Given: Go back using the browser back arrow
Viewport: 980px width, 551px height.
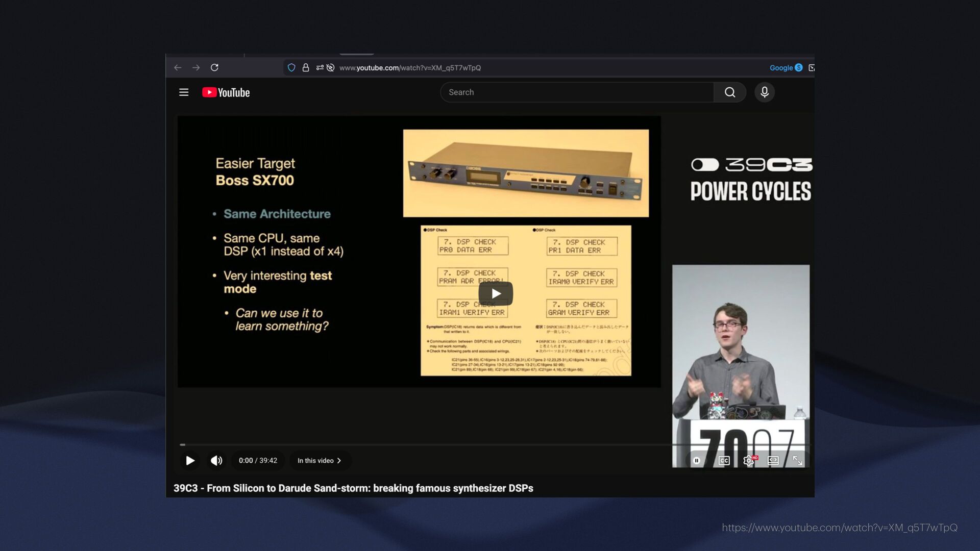Looking at the screenshot, I should coord(178,67).
